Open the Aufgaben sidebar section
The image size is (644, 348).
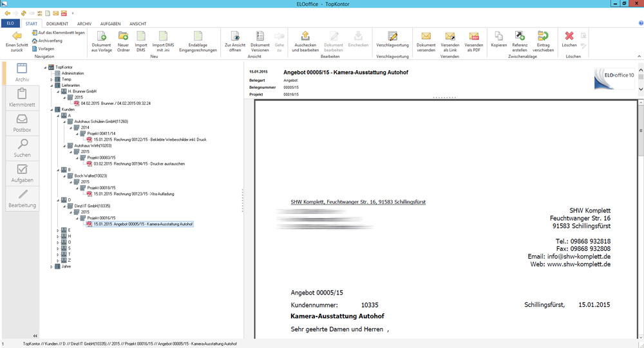(x=22, y=173)
